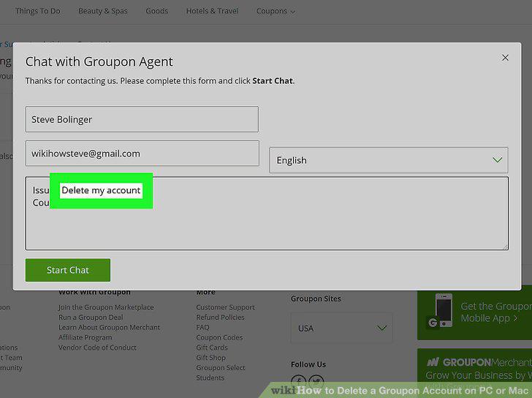Open the Goods menu item

[x=156, y=11]
